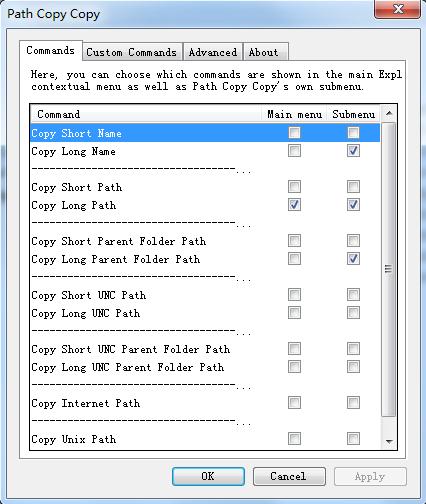
Task: Check Copy Unix Path Main menu box
Action: coord(294,439)
